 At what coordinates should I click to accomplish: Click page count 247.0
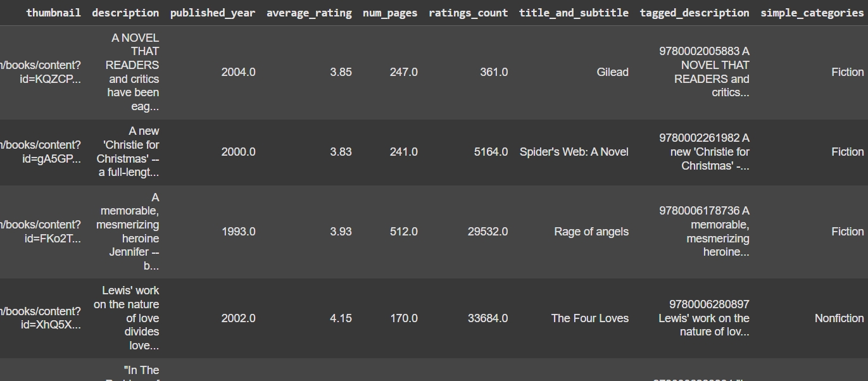coord(404,72)
